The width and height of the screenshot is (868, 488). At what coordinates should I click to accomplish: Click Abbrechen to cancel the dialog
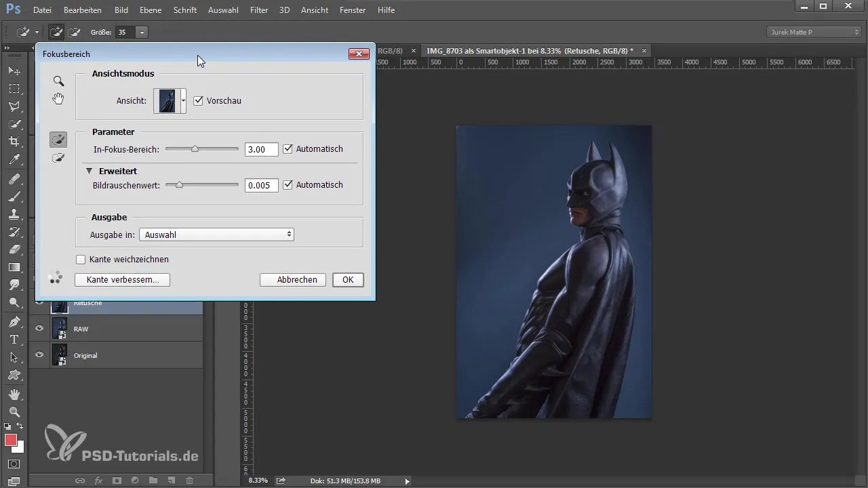tap(293, 280)
